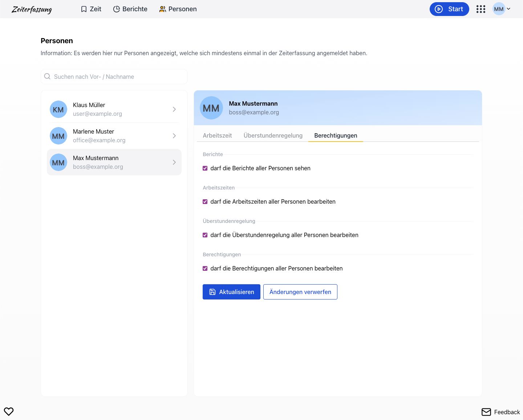
Task: Click the search magnifier icon
Action: coord(47,77)
